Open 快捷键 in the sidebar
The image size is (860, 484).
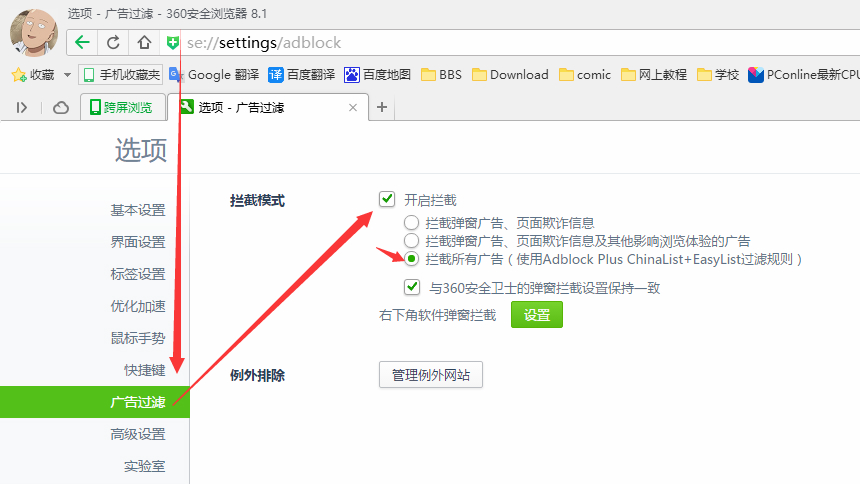tap(144, 370)
